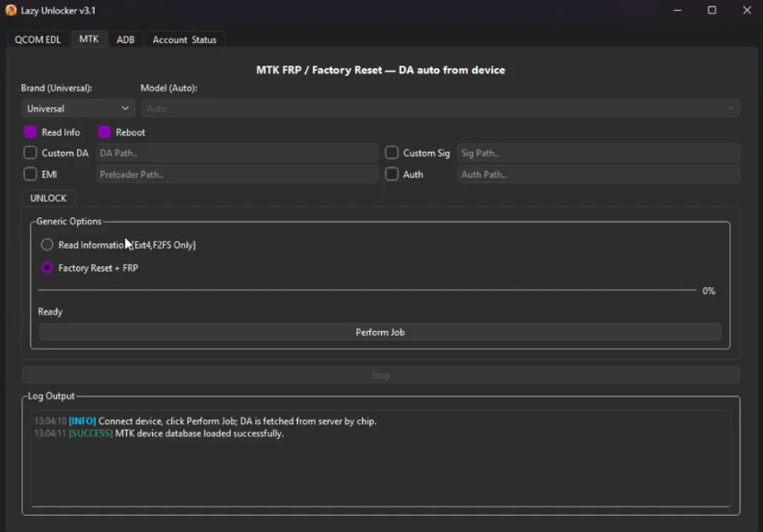Click the Perform Job button

(x=379, y=332)
